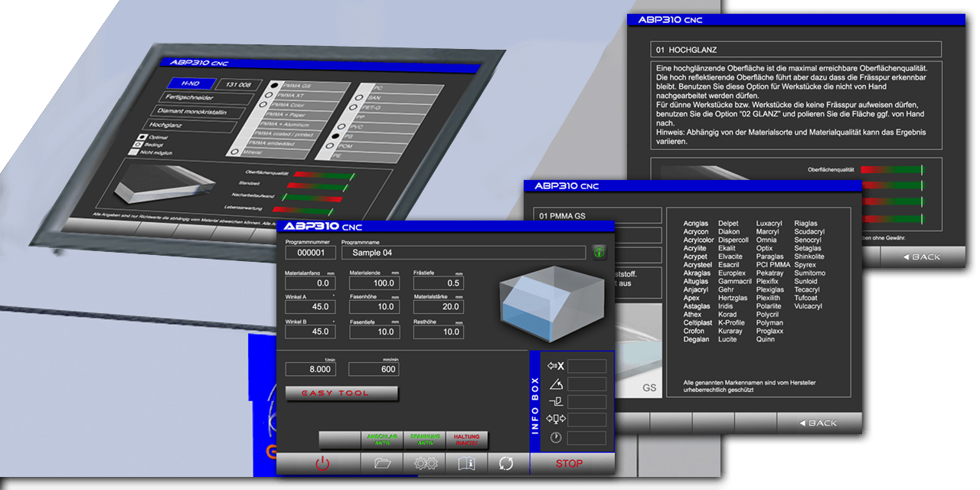The image size is (980, 490).
Task: Open settings via the double gear icon
Action: pos(424,463)
